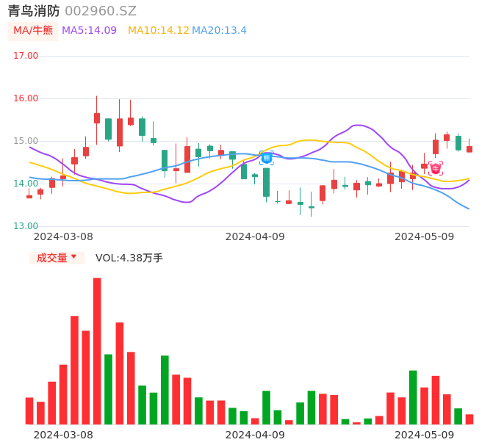The image size is (504, 445).
Task: Click the pink bull signal marker on chart
Action: [x=436, y=169]
